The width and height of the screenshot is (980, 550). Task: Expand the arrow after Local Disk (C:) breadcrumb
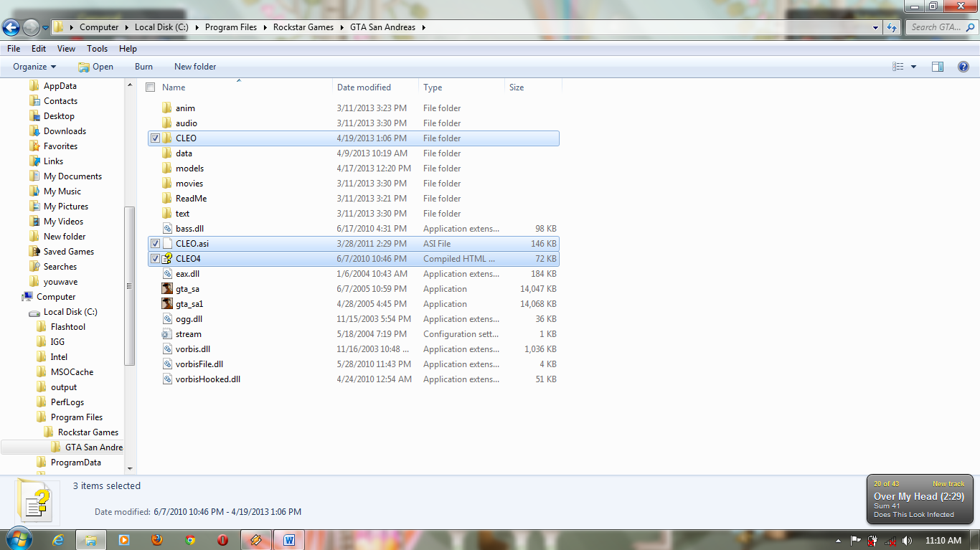pyautogui.click(x=197, y=27)
